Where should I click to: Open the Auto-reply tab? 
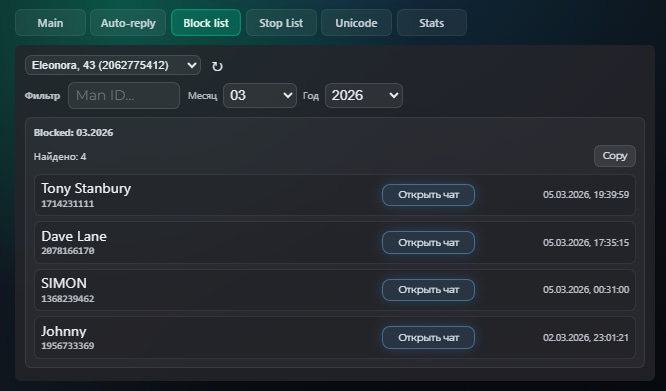pos(128,23)
